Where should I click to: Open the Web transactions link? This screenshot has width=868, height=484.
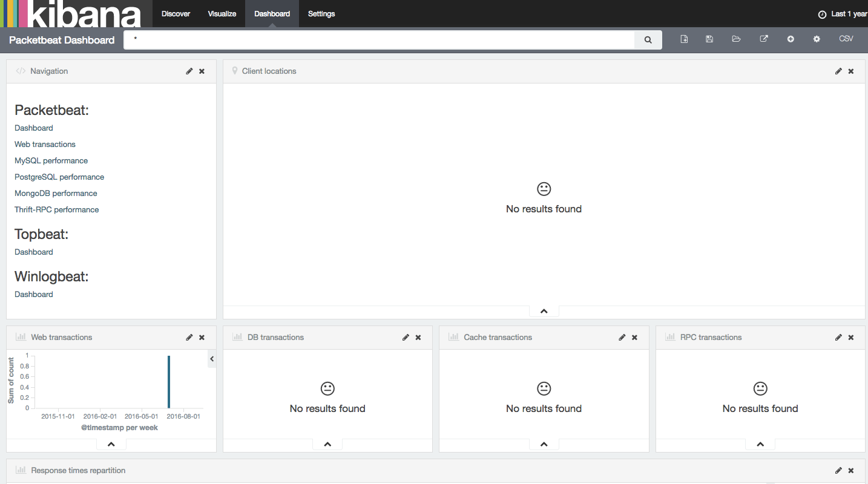[x=45, y=144]
